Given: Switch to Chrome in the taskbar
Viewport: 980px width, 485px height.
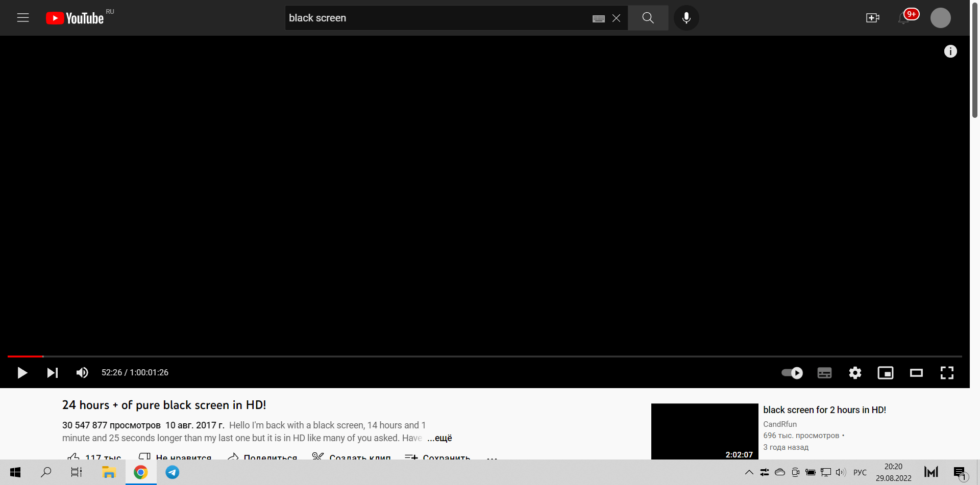Looking at the screenshot, I should click(141, 472).
